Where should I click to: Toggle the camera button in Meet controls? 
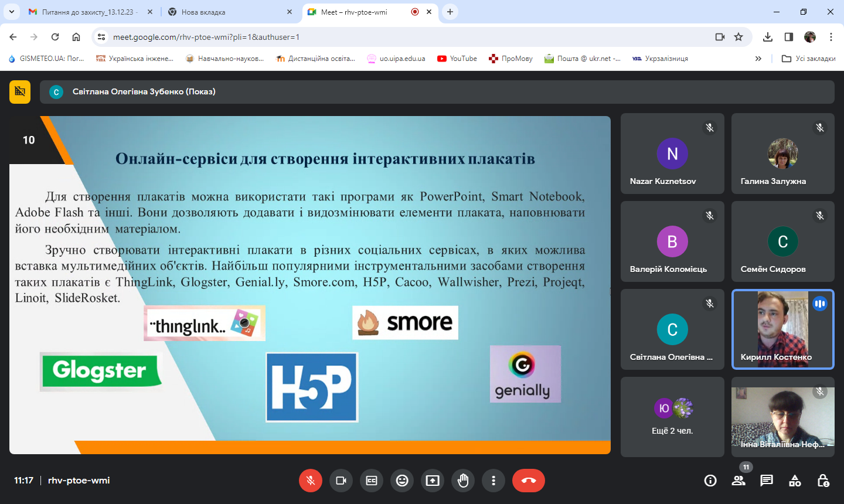(341, 481)
